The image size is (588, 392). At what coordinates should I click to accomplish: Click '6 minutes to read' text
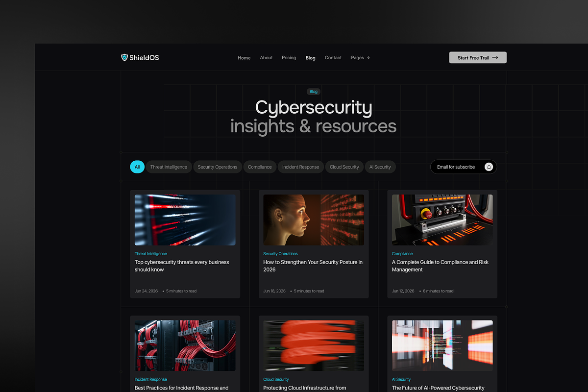438,291
